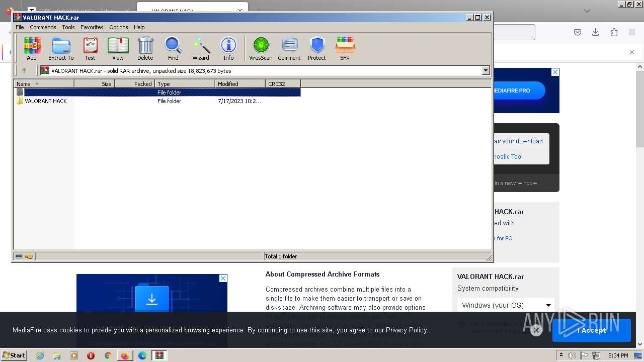Open Opera browser from taskbar
Image resolution: width=644 pixels, height=362 pixels.
[x=91, y=355]
